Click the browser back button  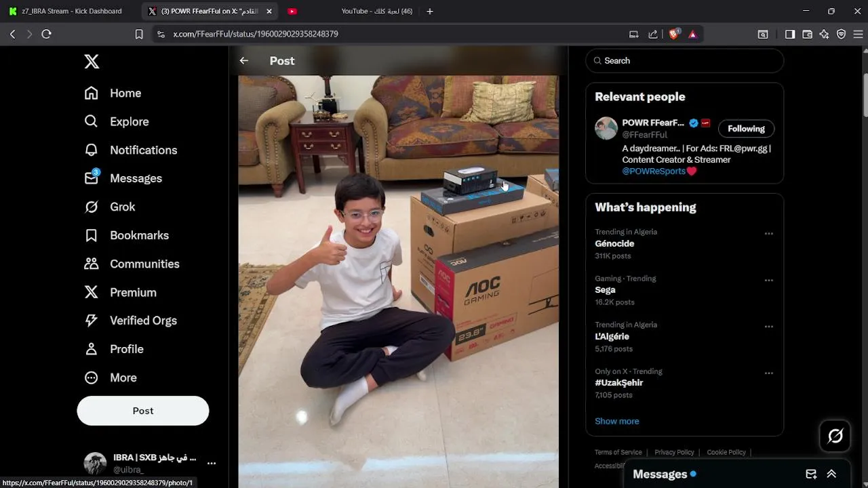click(12, 34)
